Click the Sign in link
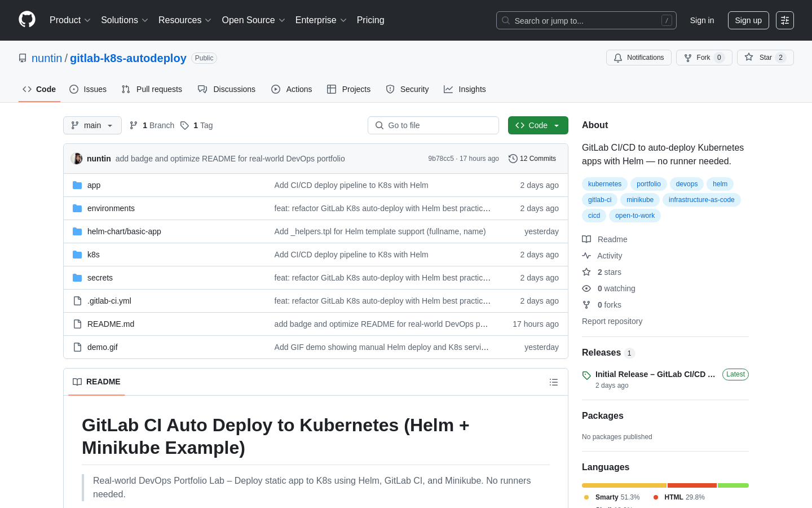The width and height of the screenshot is (812, 508). [x=702, y=20]
